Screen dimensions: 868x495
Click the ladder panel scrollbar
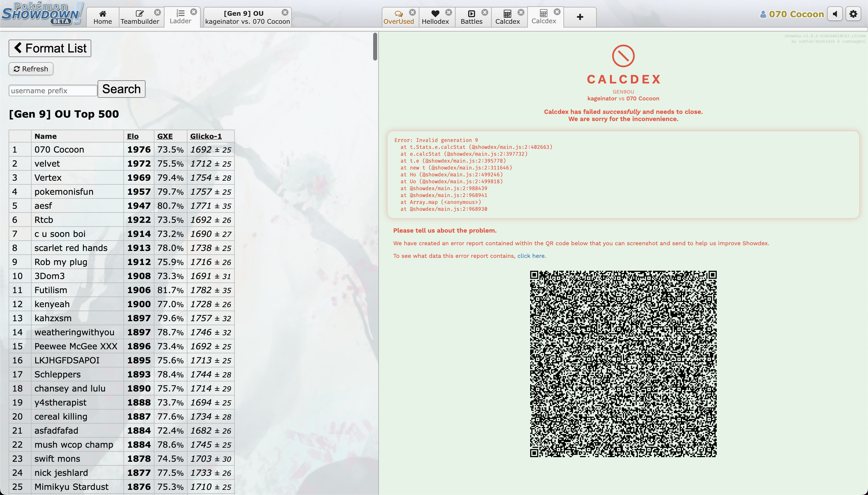pos(375,46)
